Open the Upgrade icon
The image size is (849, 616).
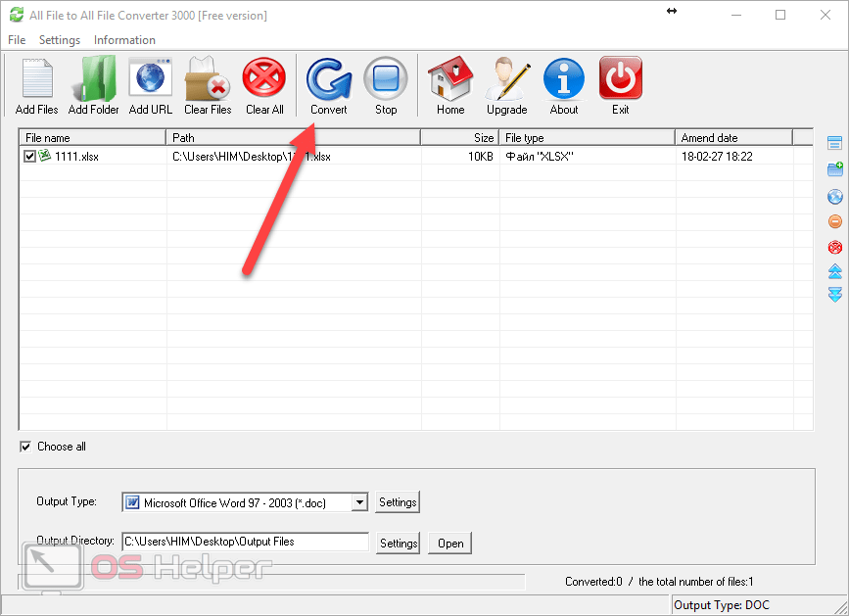tap(506, 80)
